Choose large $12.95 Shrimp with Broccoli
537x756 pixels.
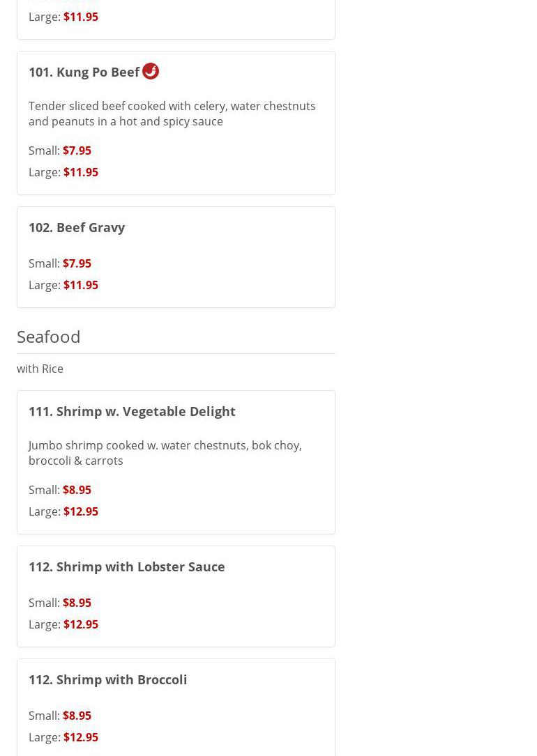point(80,737)
